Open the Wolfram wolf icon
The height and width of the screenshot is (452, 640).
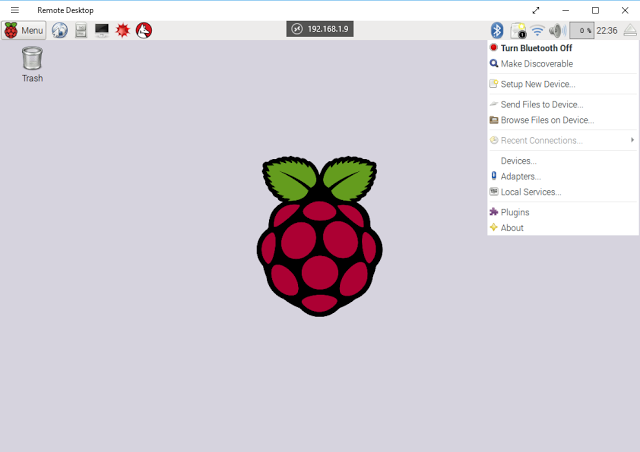click(144, 30)
